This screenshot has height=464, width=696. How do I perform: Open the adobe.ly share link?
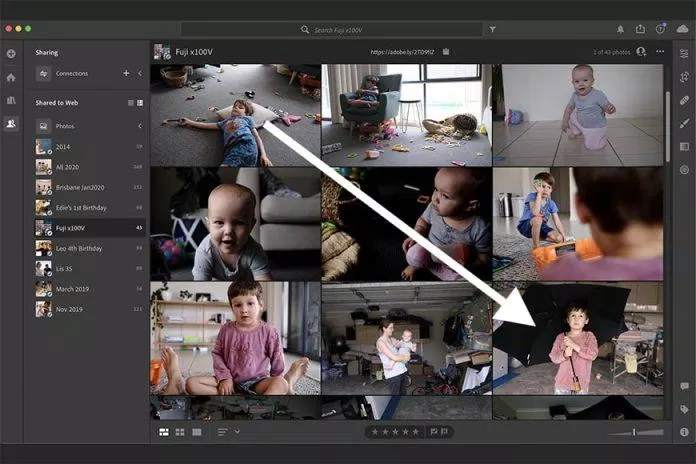(x=402, y=52)
